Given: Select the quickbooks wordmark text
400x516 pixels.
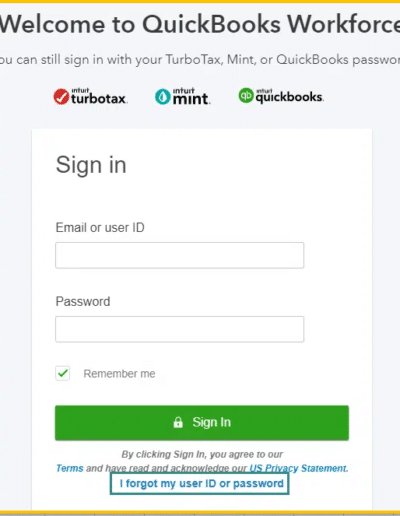Looking at the screenshot, I should pyautogui.click(x=289, y=97).
